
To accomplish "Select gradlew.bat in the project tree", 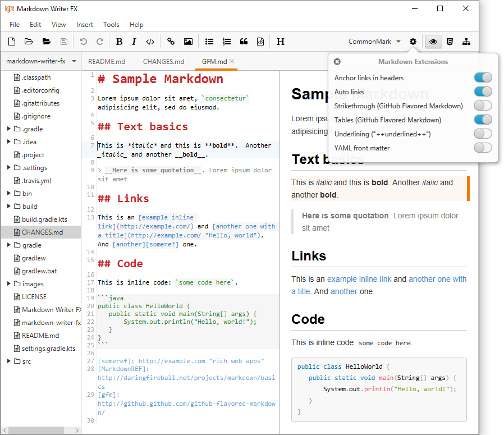I will point(39,271).
